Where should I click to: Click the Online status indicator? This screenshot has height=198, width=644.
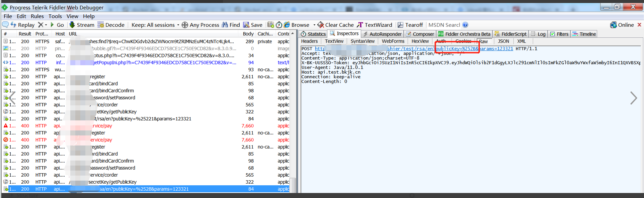coord(622,25)
